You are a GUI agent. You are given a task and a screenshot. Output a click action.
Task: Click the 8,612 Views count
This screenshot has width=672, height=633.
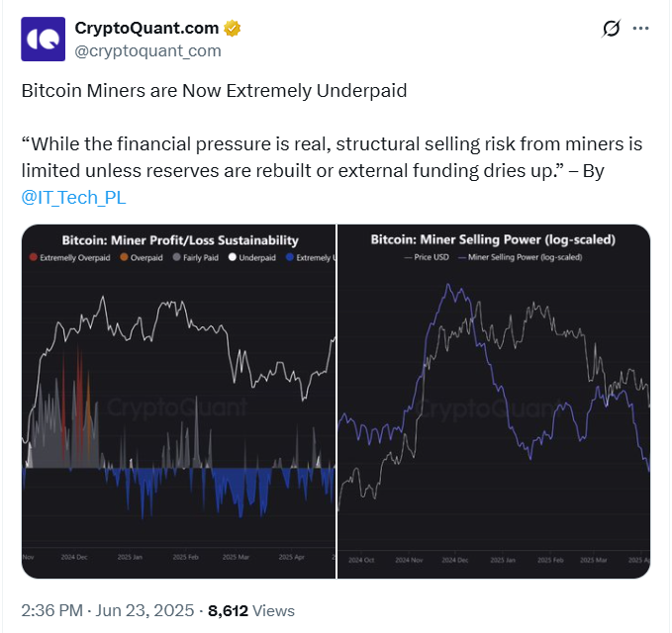[250, 610]
